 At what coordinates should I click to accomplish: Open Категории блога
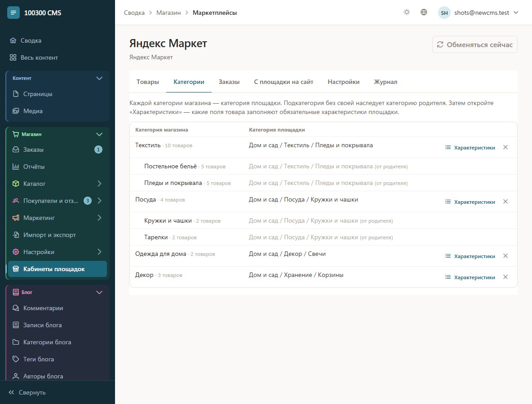[x=58, y=342]
